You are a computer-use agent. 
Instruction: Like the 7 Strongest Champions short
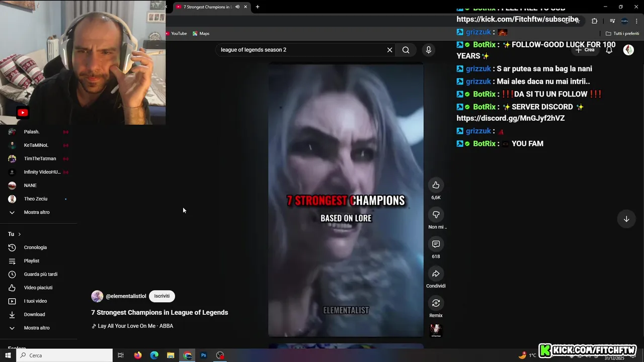point(436,185)
